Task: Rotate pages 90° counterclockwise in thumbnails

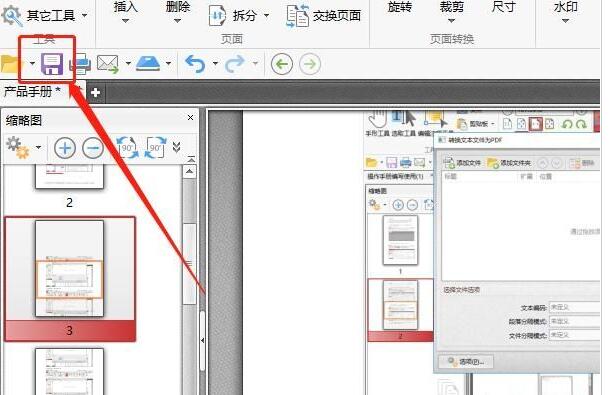Action: (x=128, y=147)
